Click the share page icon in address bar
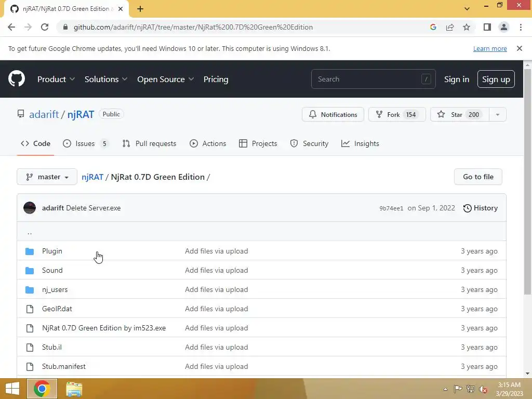The image size is (532, 399). point(450,27)
